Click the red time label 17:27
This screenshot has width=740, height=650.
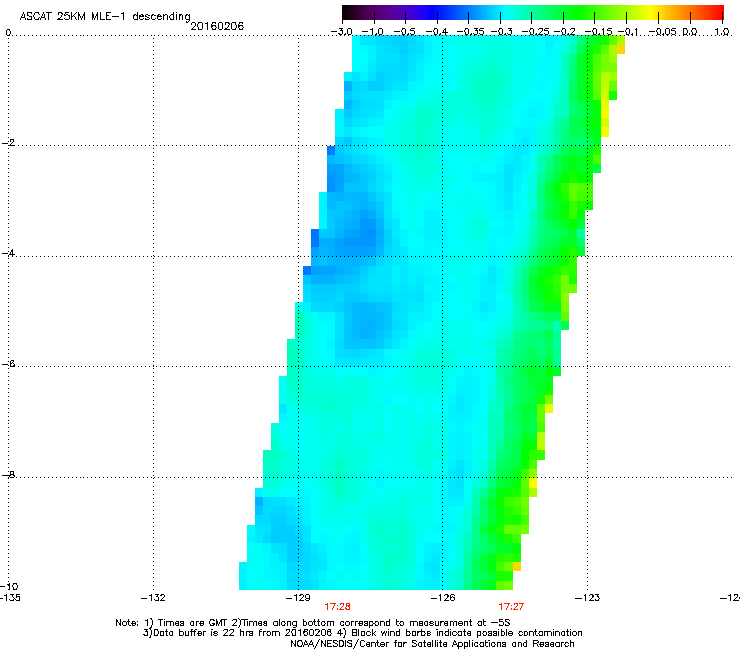point(511,607)
